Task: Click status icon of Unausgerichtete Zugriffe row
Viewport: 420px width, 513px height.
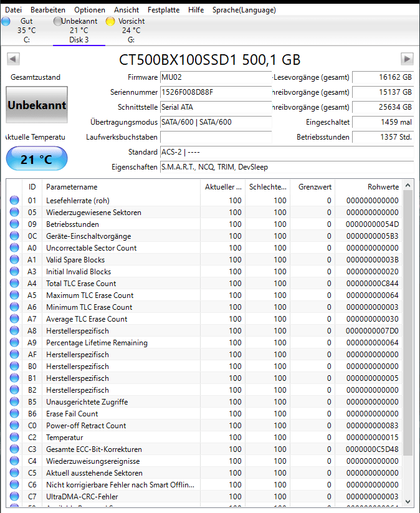Action: (x=14, y=401)
